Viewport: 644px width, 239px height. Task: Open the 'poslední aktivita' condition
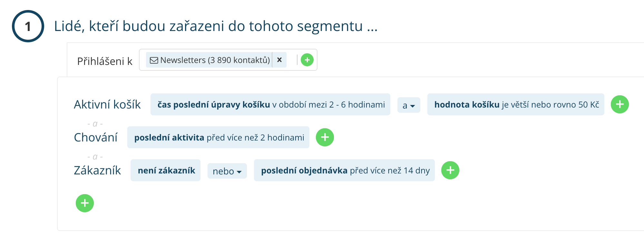click(219, 137)
